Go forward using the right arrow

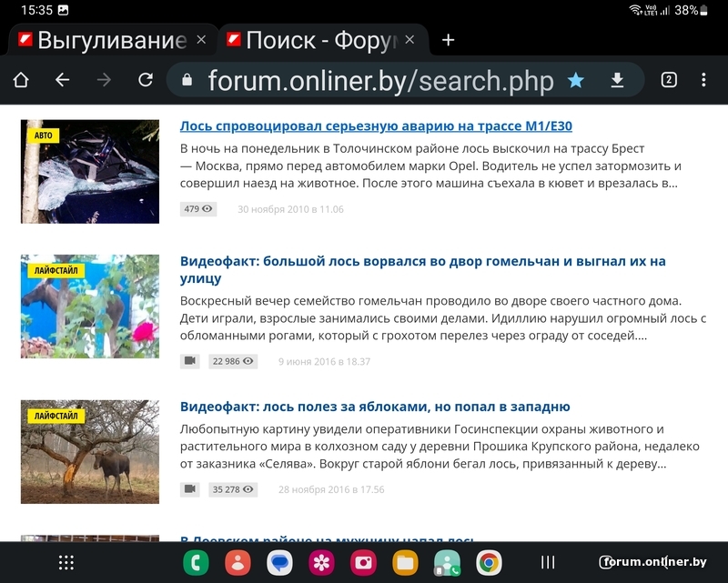[x=104, y=80]
